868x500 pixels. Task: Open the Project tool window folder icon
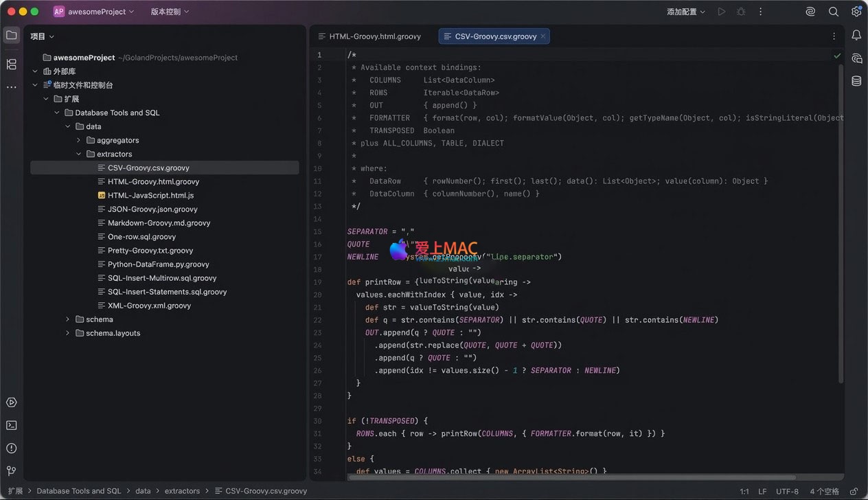pos(11,36)
